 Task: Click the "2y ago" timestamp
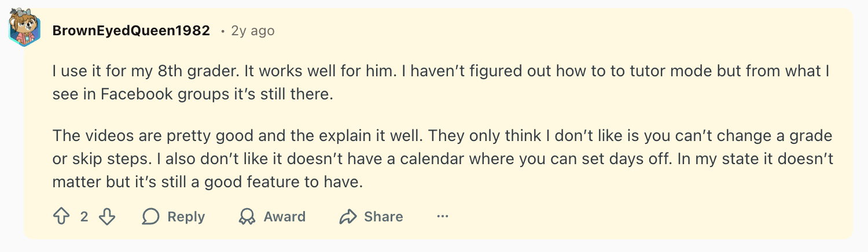(253, 31)
